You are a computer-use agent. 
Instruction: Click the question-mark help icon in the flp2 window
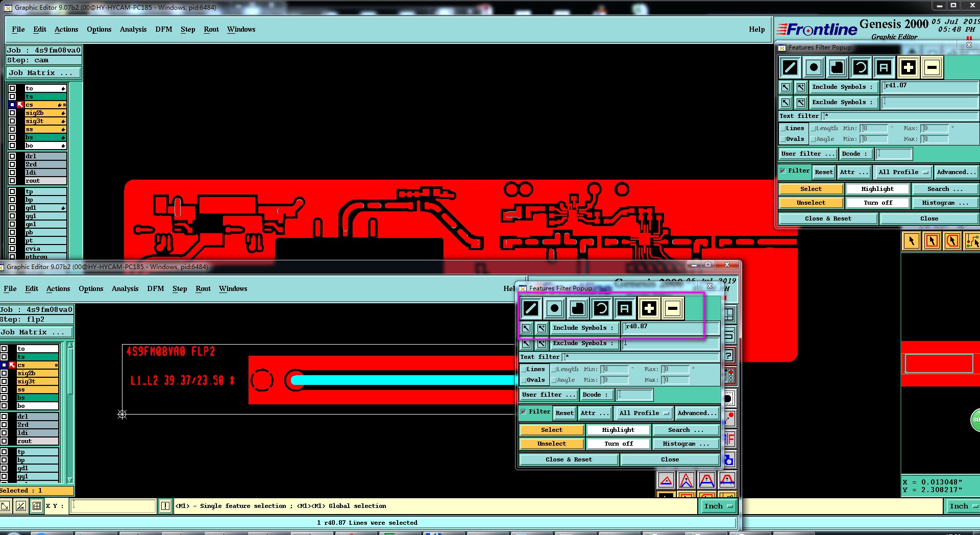[x=729, y=356]
